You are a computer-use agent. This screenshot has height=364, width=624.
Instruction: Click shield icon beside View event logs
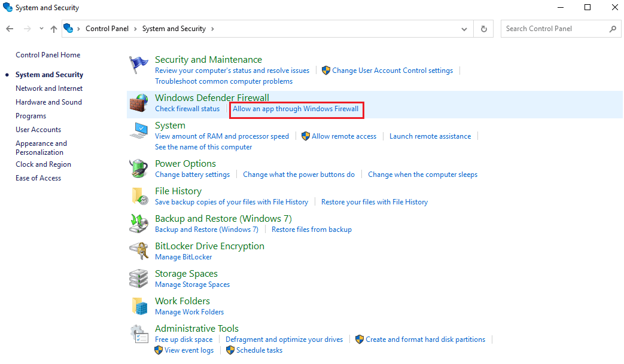[x=159, y=350]
